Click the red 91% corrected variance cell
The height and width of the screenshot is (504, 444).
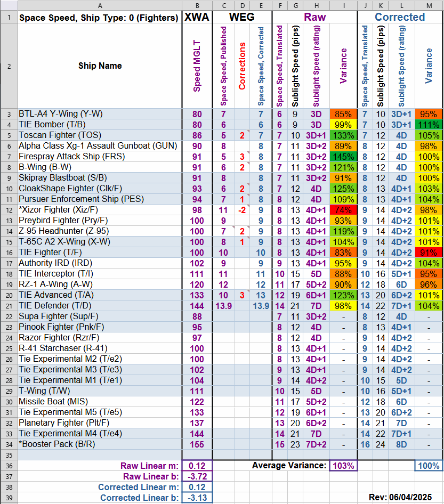coord(429,253)
